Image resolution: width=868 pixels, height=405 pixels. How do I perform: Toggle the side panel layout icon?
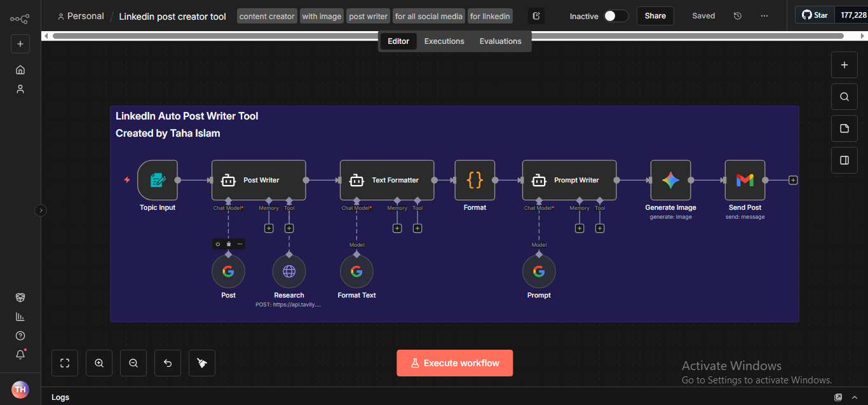click(844, 160)
